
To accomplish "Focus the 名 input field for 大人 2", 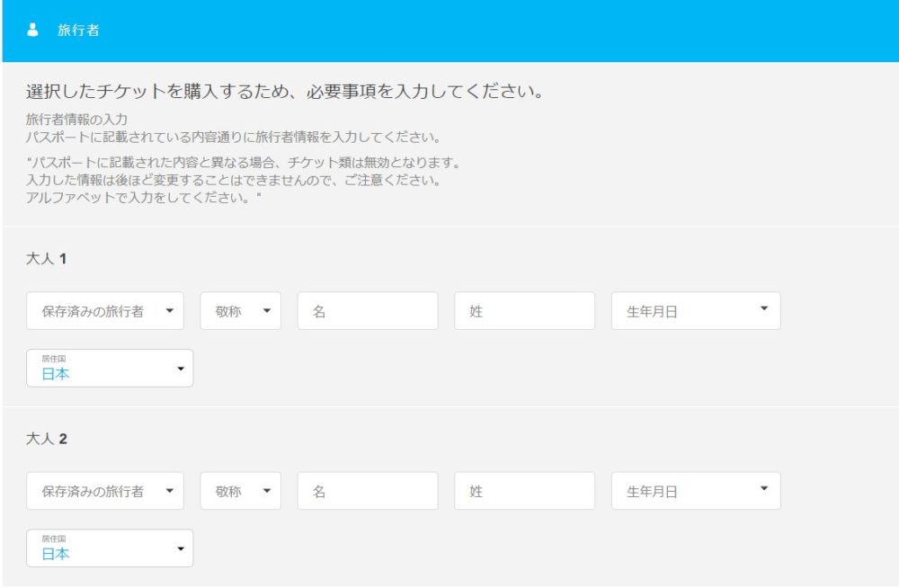I will [367, 491].
